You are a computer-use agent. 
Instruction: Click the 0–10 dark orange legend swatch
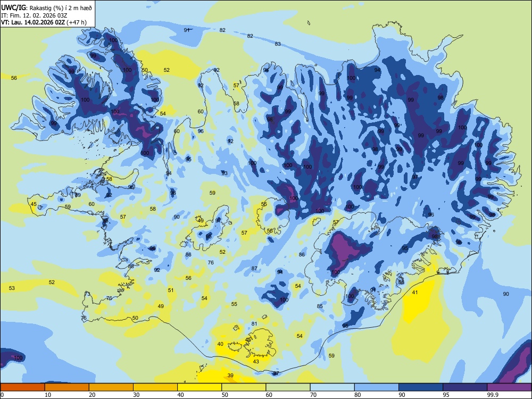(x=22, y=387)
